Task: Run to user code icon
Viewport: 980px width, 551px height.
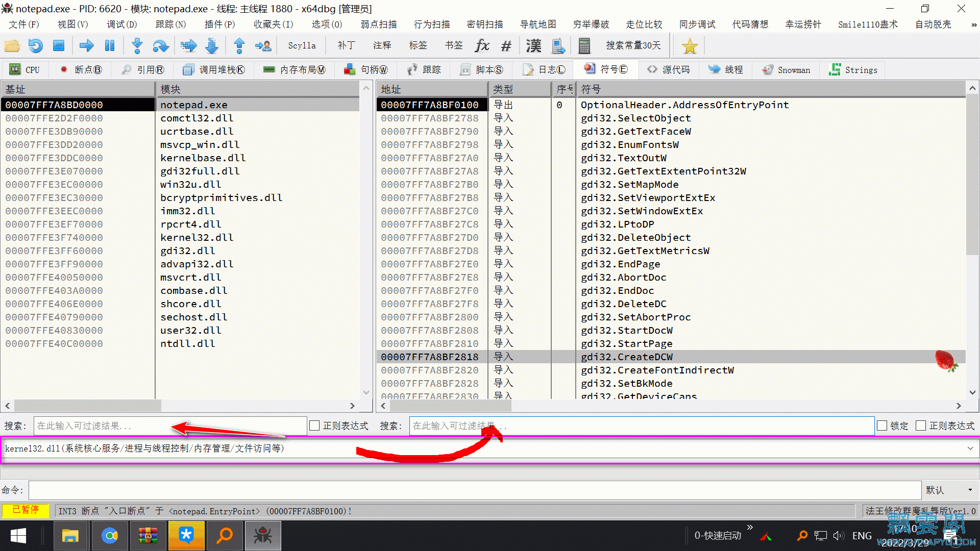Action: (x=263, y=46)
